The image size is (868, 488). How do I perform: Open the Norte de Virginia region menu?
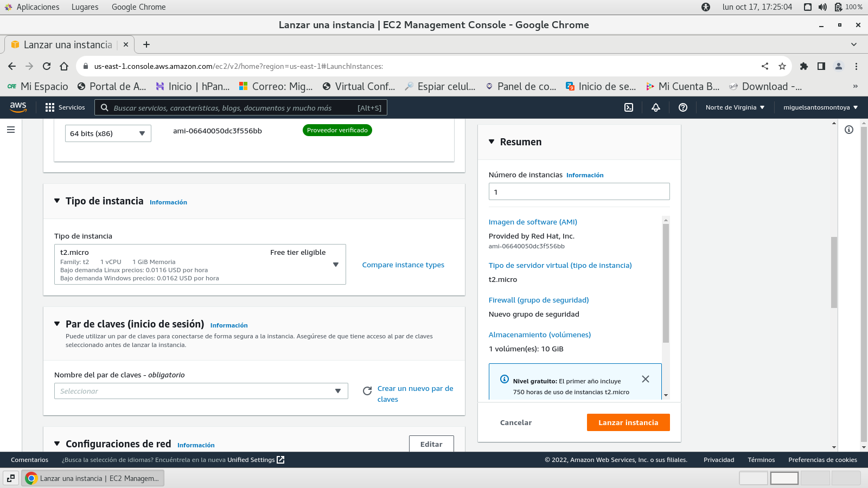pos(735,107)
